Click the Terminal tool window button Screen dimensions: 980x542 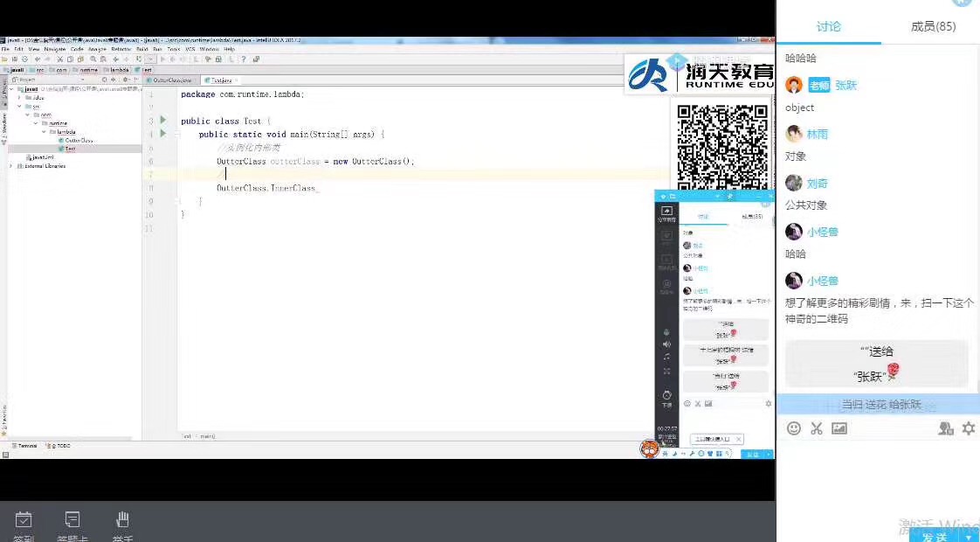point(26,446)
